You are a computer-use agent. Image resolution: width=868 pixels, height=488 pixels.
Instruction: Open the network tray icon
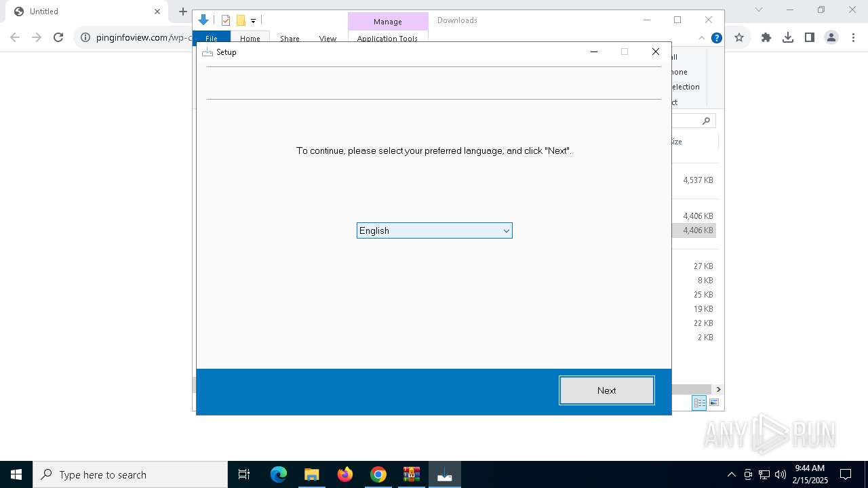coord(764,474)
